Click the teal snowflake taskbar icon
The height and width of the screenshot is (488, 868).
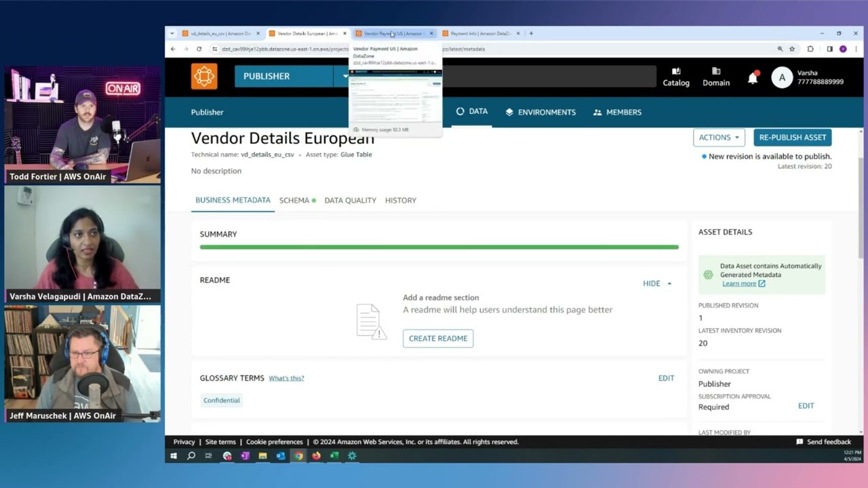[352, 456]
